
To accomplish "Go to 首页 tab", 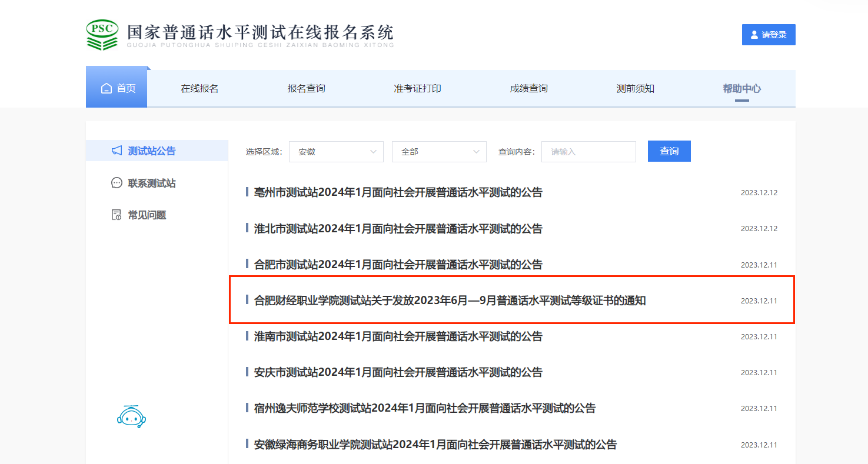I will click(117, 88).
